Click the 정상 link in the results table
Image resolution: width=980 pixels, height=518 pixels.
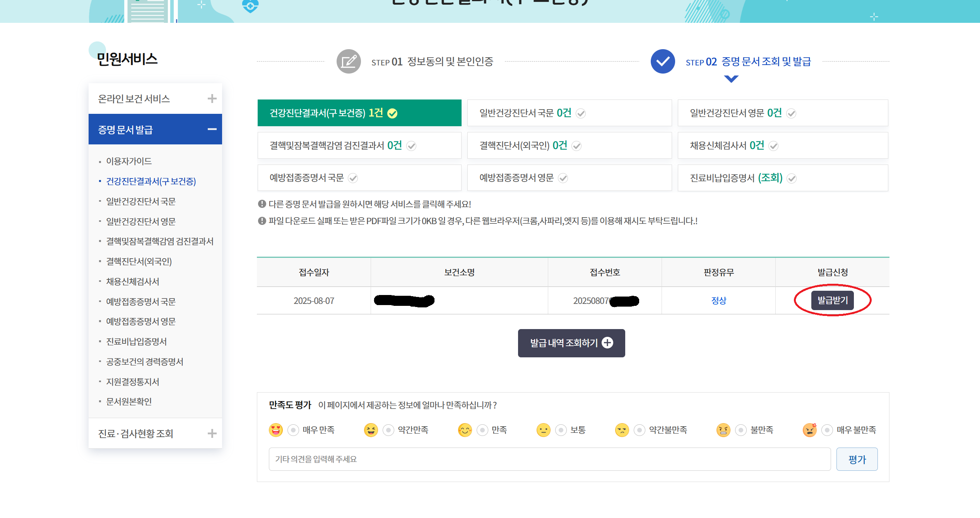click(719, 300)
